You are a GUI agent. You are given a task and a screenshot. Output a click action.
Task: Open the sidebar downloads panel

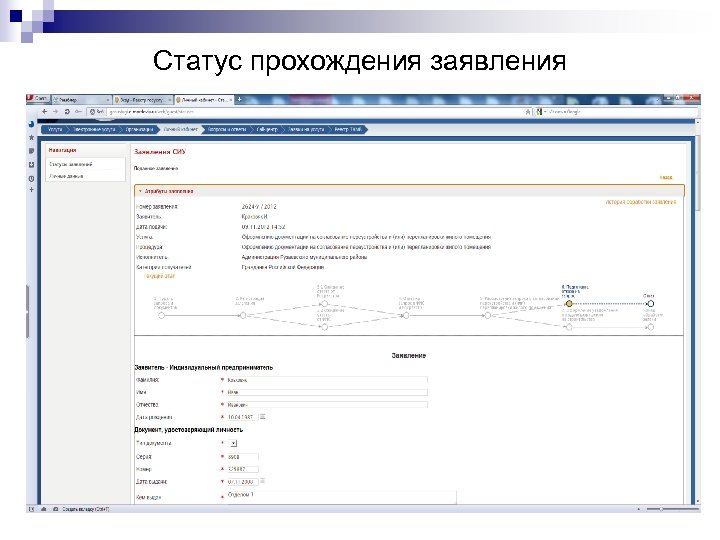point(31,164)
